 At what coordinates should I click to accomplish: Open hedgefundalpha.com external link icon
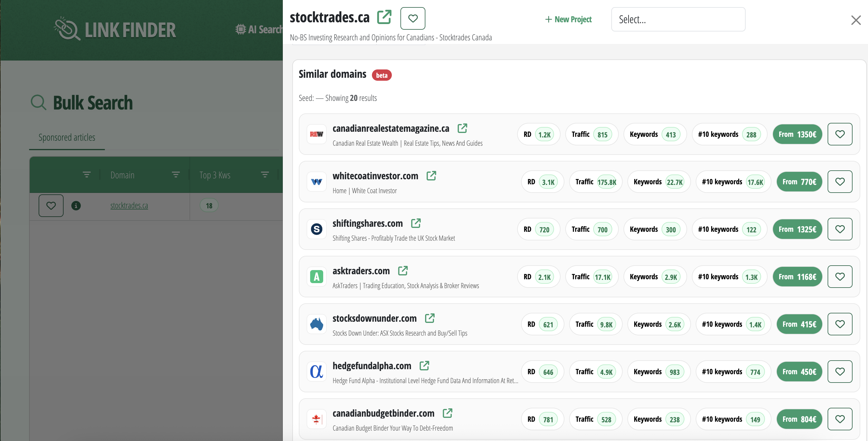[x=424, y=365]
